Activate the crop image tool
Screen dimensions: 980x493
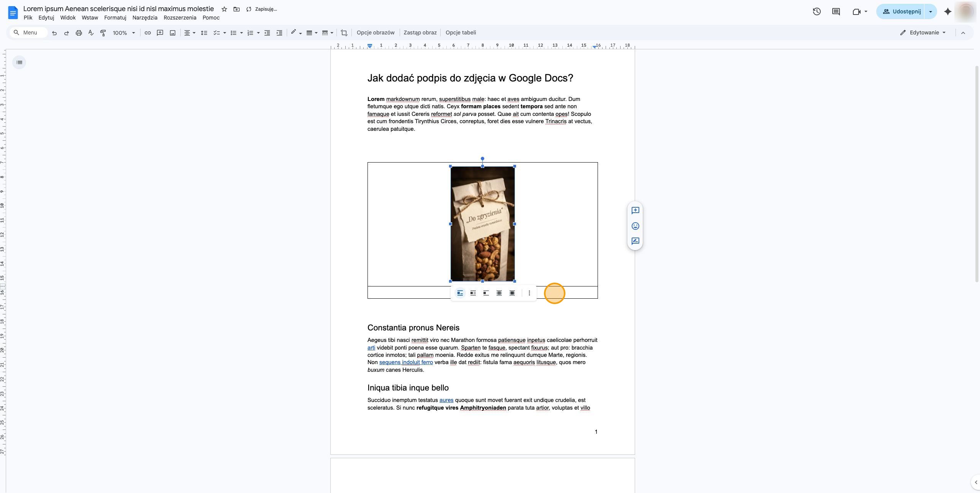344,33
